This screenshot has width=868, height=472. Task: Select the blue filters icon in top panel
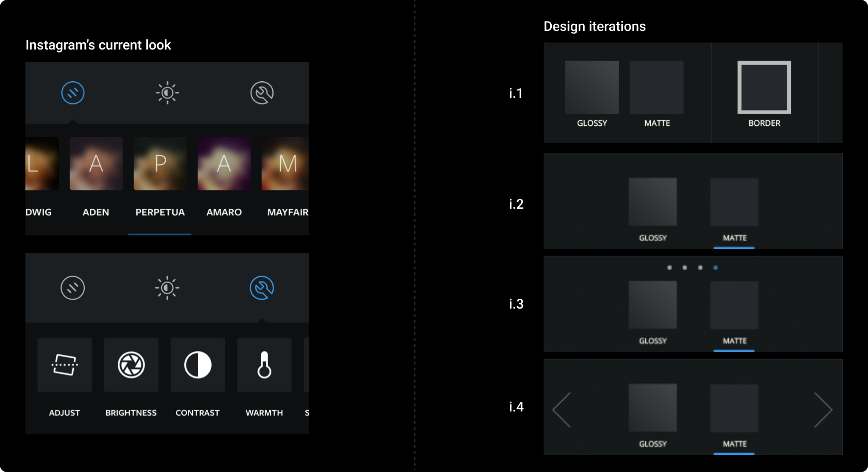coord(73,93)
